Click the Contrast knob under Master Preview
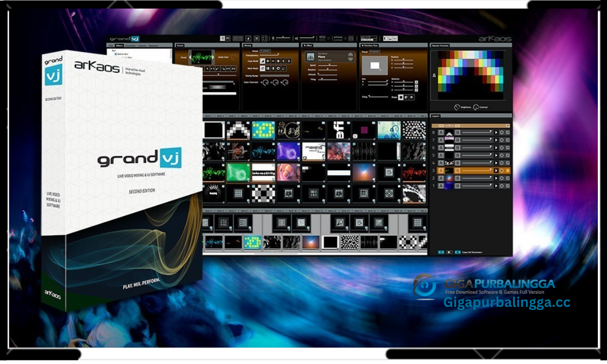 coord(475,107)
